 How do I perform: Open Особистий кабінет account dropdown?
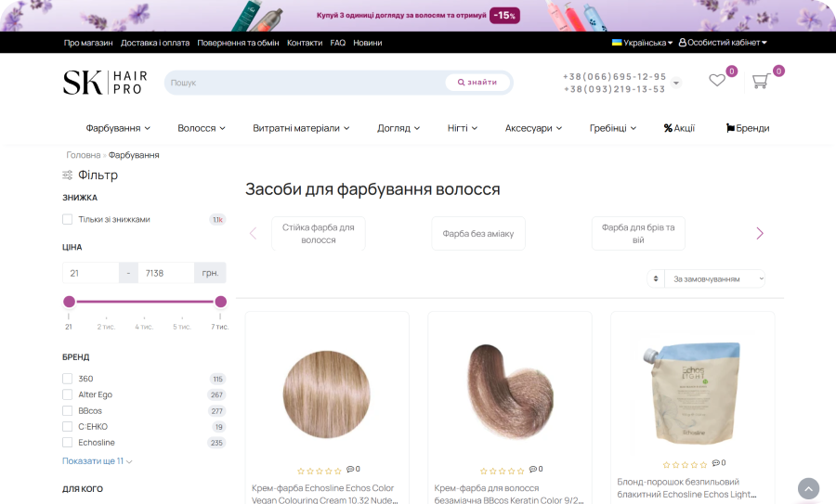(x=723, y=43)
